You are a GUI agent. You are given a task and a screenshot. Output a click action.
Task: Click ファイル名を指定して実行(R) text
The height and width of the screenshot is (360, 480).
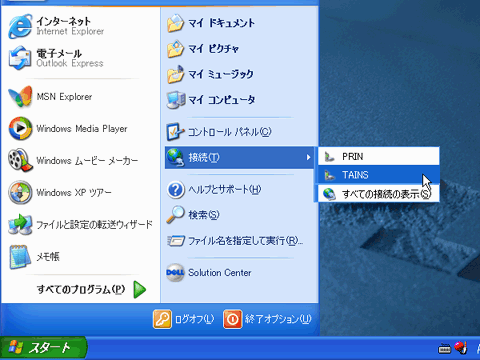pyautogui.click(x=245, y=240)
